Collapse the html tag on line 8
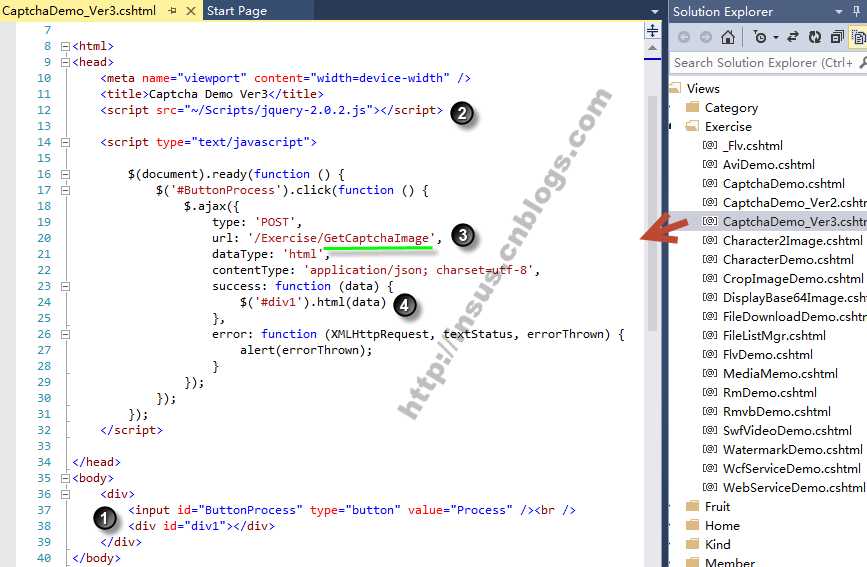This screenshot has width=867, height=567. [x=65, y=46]
